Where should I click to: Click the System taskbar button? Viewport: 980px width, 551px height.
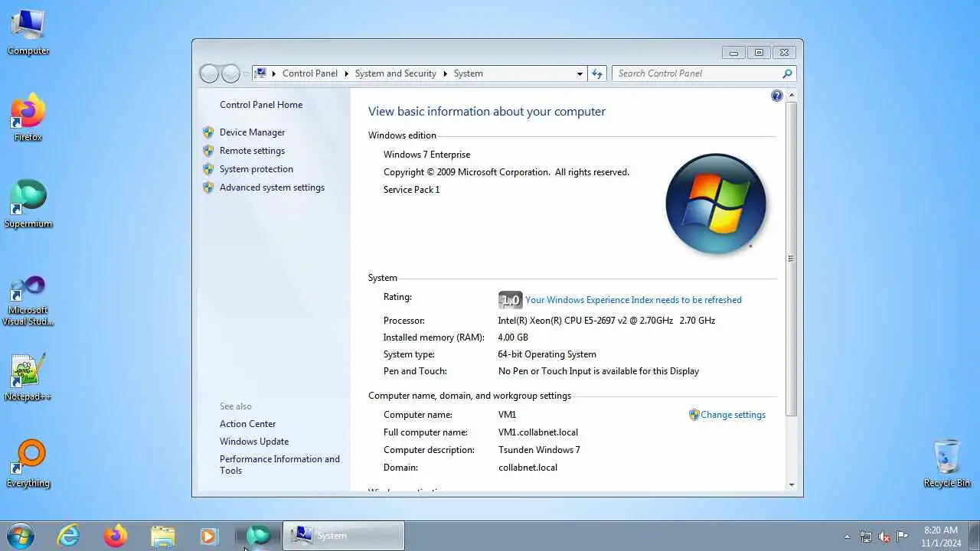click(x=344, y=536)
